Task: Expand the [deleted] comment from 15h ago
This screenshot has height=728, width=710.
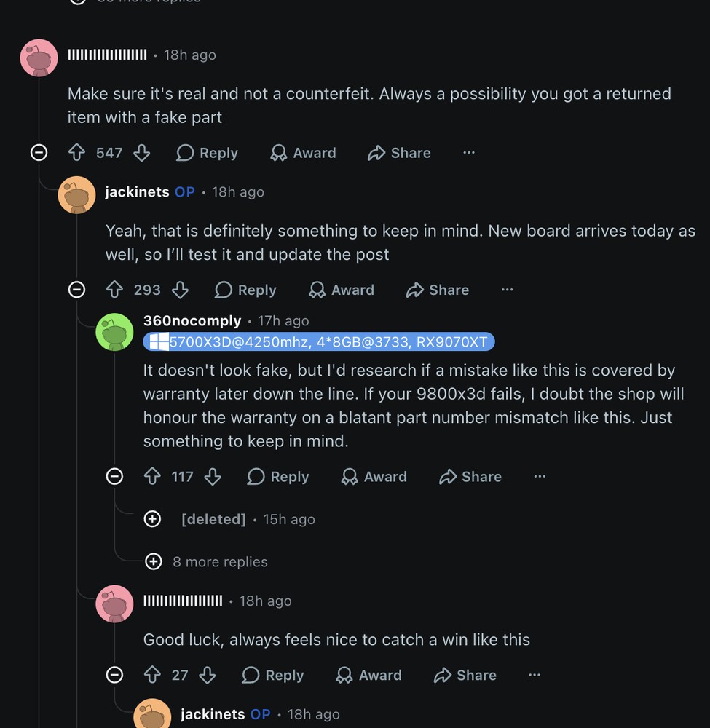Action: click(x=152, y=518)
